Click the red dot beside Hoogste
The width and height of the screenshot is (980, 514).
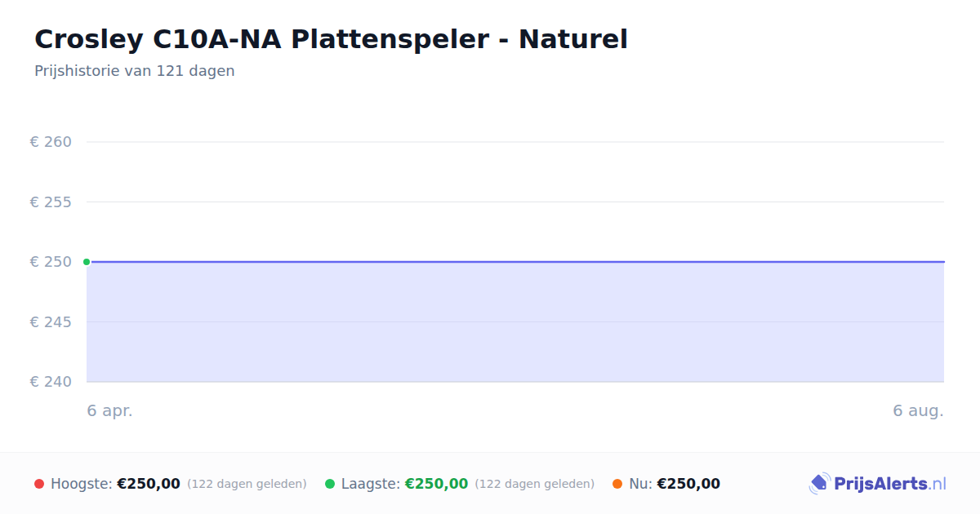pos(39,484)
